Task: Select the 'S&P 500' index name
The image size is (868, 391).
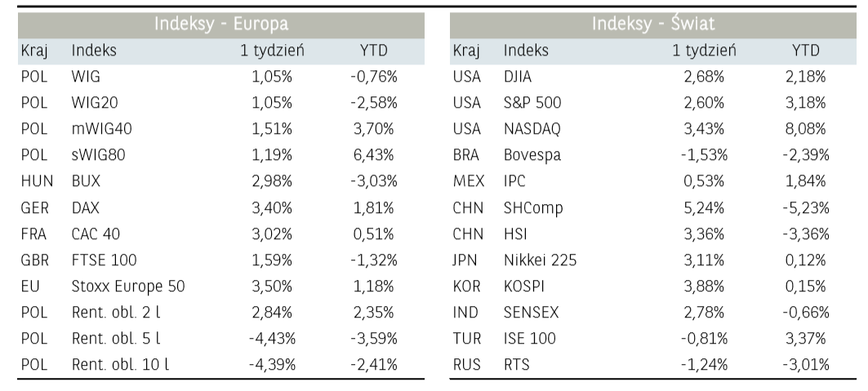Action: click(x=532, y=103)
